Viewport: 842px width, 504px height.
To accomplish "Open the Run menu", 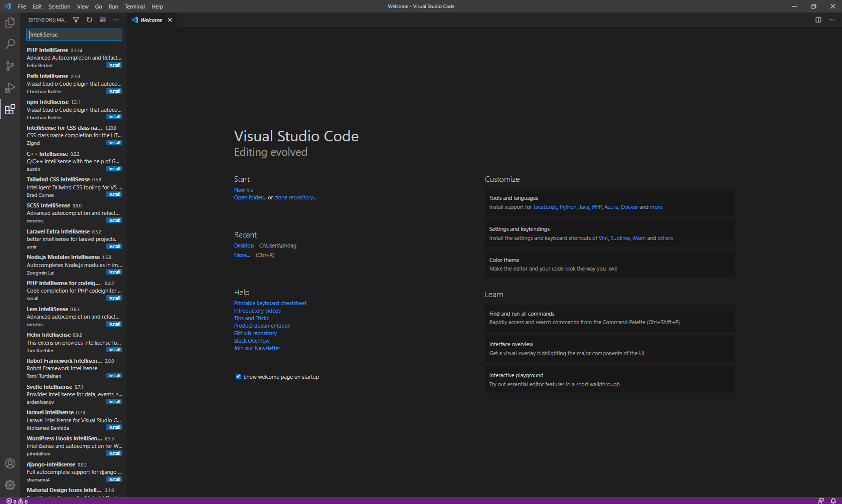I will point(113,7).
